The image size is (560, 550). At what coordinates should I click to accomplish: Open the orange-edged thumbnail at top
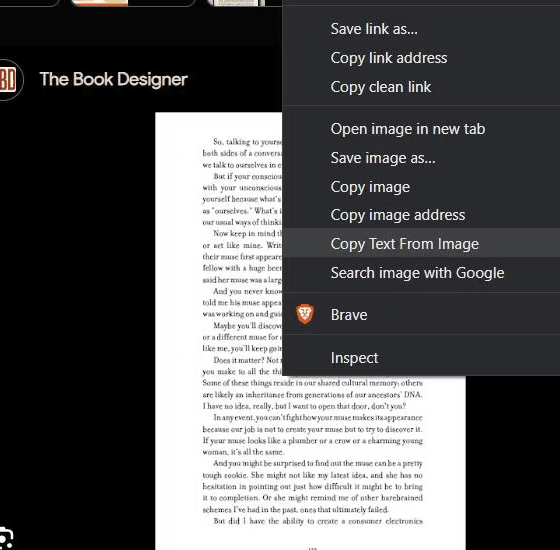coord(99,3)
